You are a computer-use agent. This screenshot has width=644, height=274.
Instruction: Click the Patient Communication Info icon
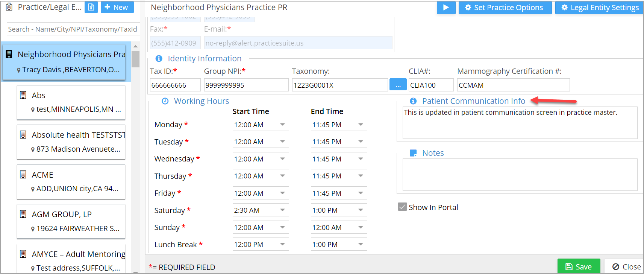(x=413, y=101)
